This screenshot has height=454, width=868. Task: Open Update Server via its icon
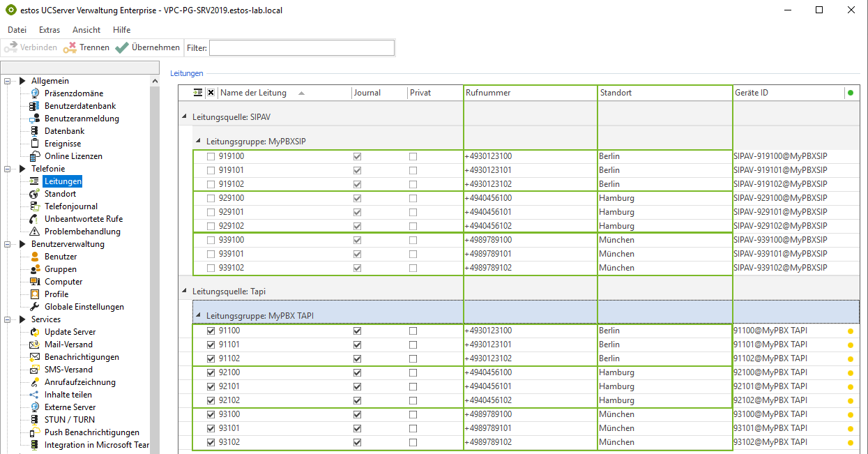(34, 332)
